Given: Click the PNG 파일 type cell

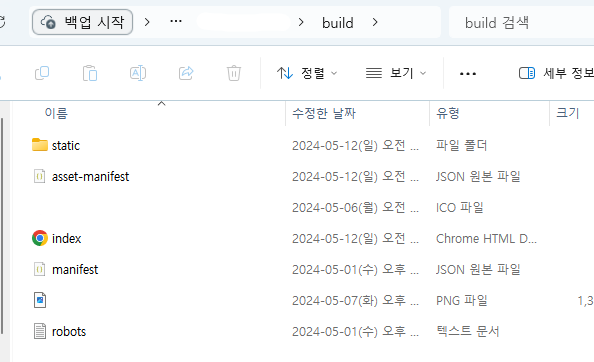Looking at the screenshot, I should [461, 301].
